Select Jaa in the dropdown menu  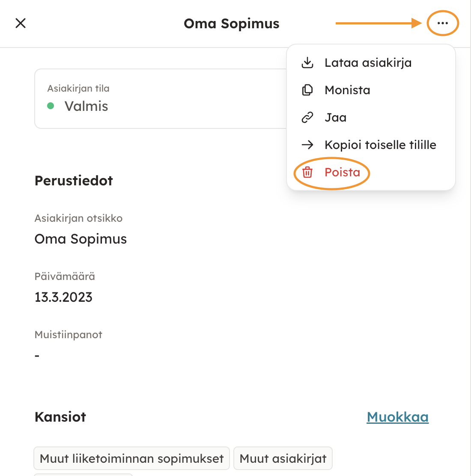pos(335,118)
